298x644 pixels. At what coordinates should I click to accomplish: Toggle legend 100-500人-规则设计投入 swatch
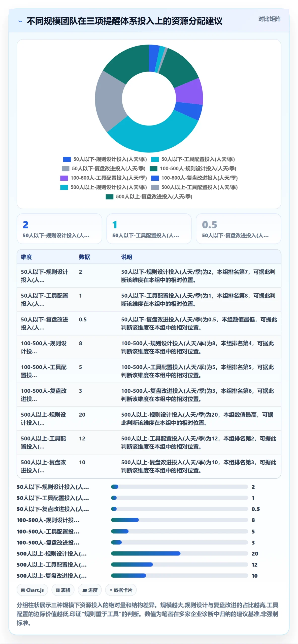pyautogui.click(x=153, y=169)
